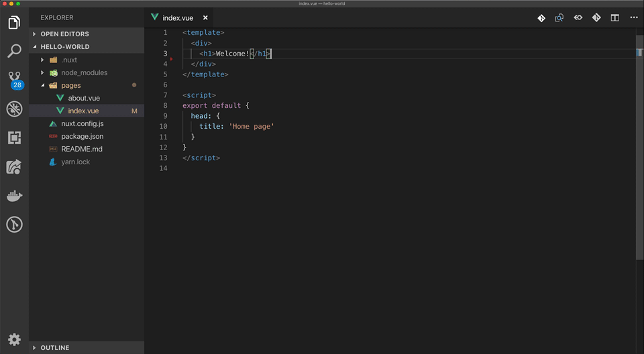The image size is (644, 354).
Task: Close the index.vue tab
Action: coord(205,18)
